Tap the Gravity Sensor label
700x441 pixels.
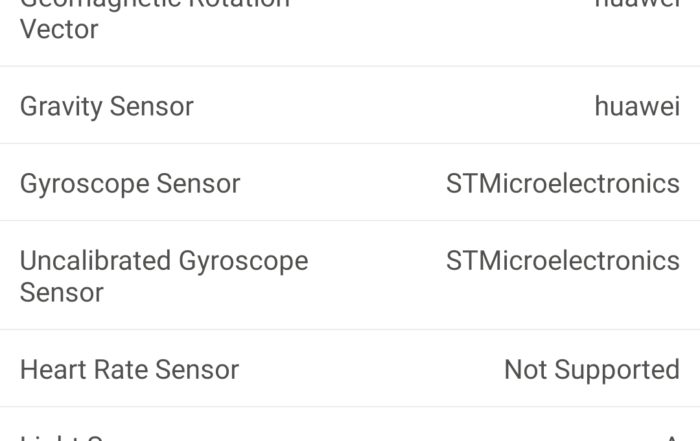pyautogui.click(x=107, y=106)
